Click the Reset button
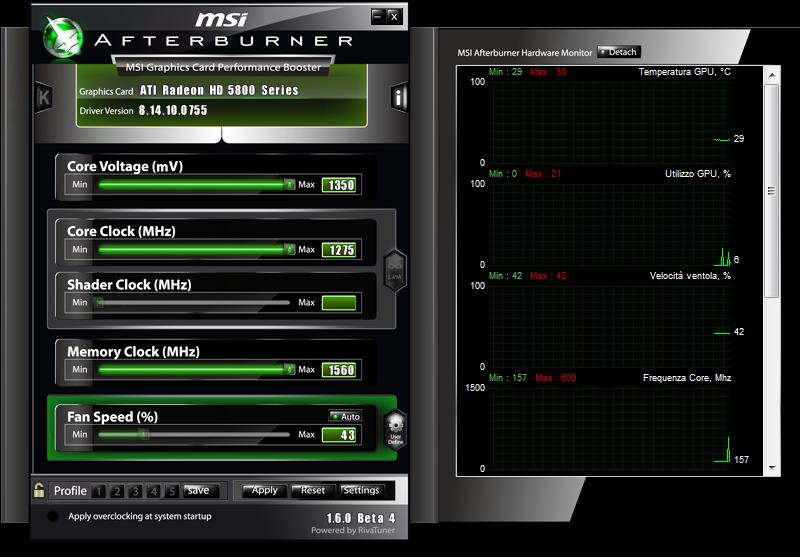Viewport: 800px width, 557px height. [x=313, y=491]
